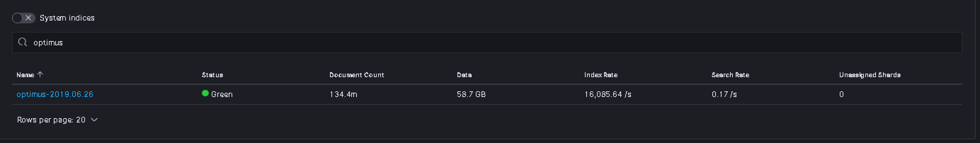
Task: Sort by the Index Rate header
Action: click(x=600, y=75)
